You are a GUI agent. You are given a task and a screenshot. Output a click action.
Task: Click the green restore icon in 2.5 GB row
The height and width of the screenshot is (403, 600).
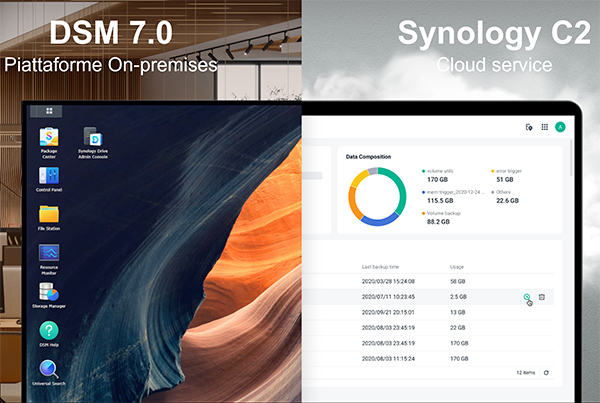click(527, 297)
